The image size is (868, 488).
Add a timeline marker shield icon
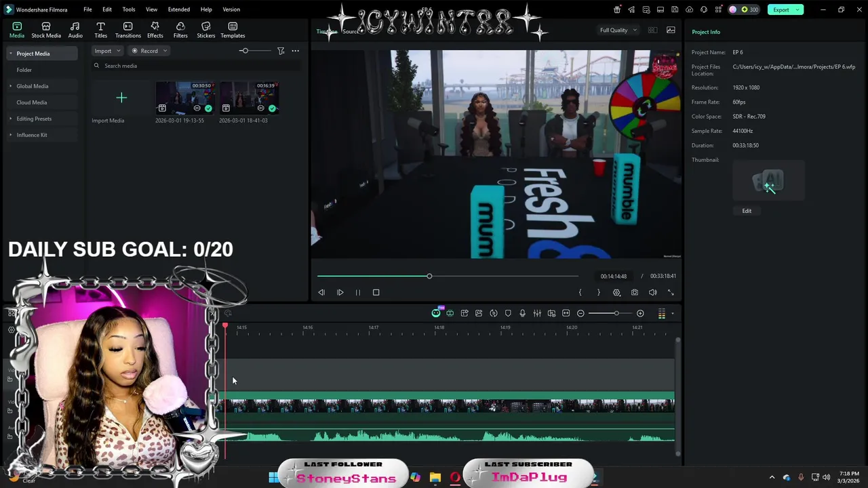[508, 313]
